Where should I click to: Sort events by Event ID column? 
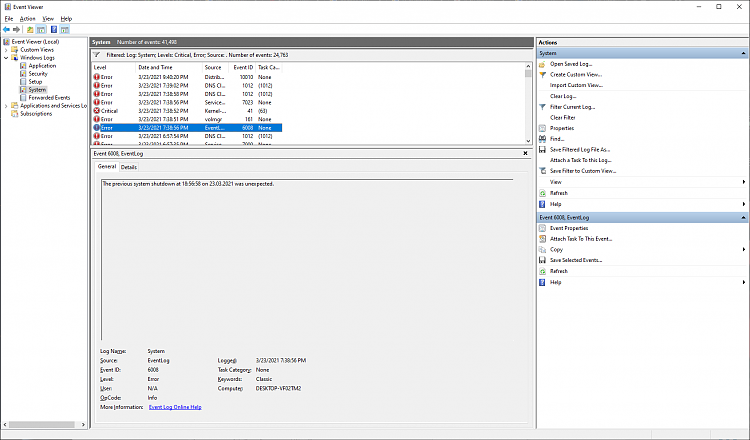point(242,67)
